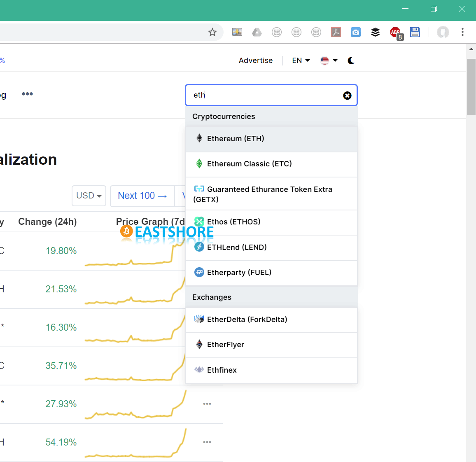This screenshot has width=476, height=462.
Task: Select Guaranteed Ethurance Token Extra result
Action: pos(271,194)
